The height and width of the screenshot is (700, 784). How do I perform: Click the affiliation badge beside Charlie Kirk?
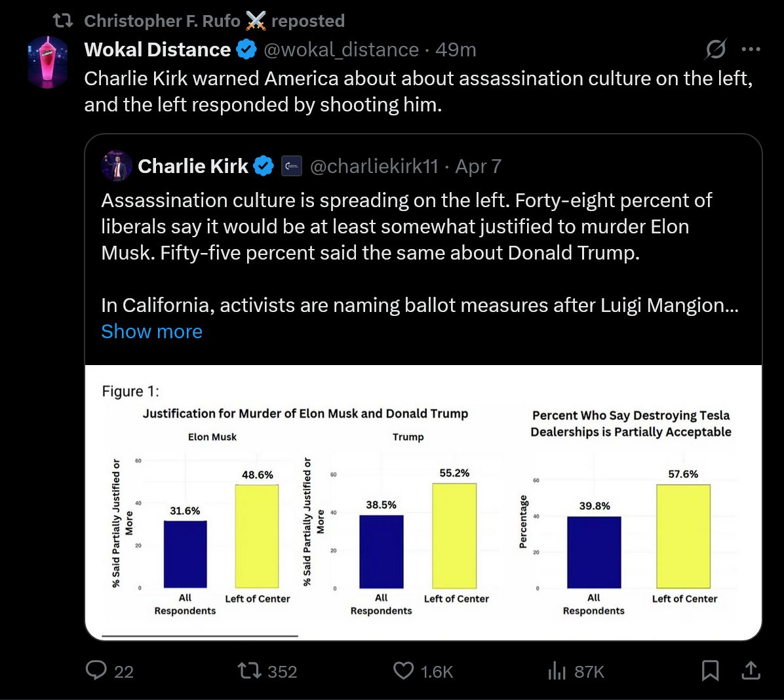tap(292, 166)
